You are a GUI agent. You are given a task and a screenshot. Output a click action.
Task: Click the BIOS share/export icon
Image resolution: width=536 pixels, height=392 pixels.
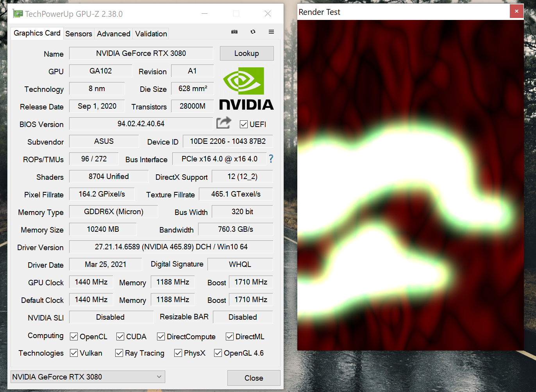coord(223,123)
